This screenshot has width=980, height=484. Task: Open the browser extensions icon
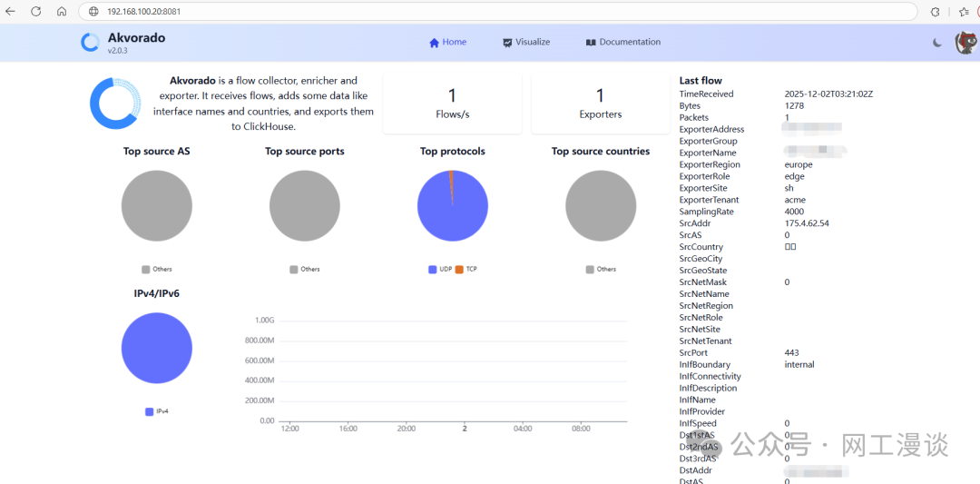[935, 11]
